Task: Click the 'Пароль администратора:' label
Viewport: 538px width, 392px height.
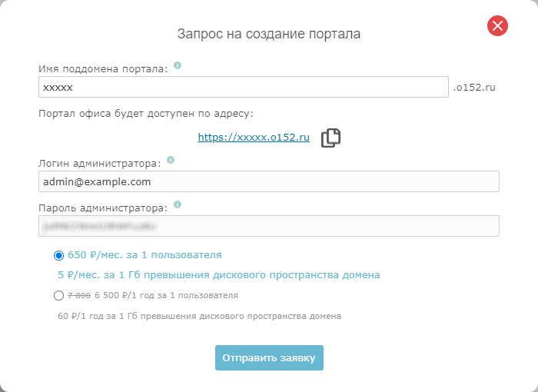Action: click(102, 208)
